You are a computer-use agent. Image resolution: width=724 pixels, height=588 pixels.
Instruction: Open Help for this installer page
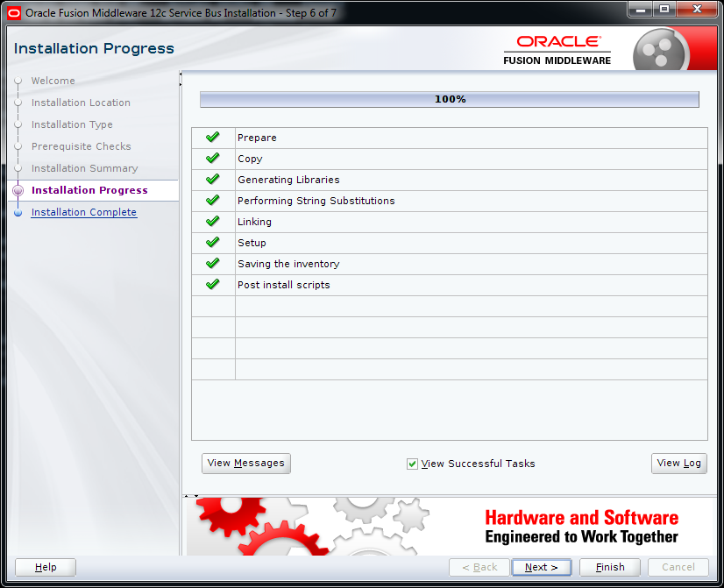(x=46, y=567)
